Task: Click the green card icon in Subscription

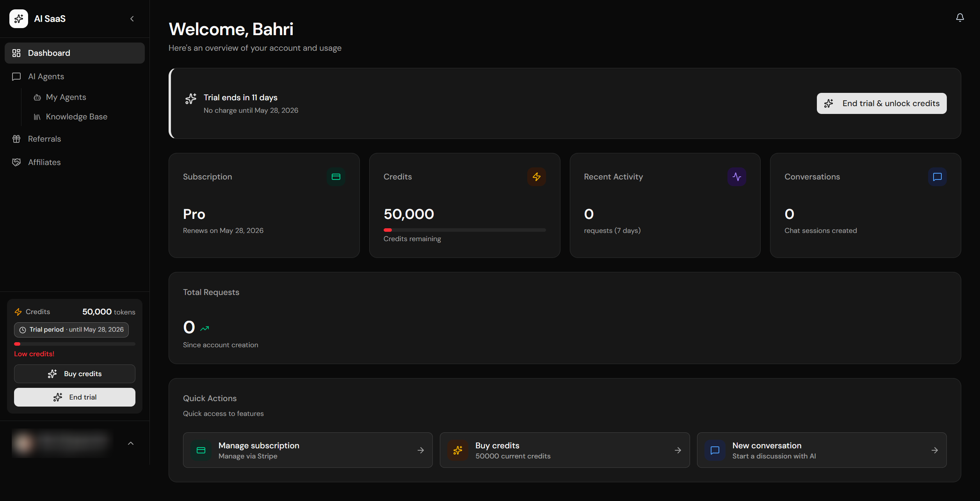Action: [x=336, y=177]
